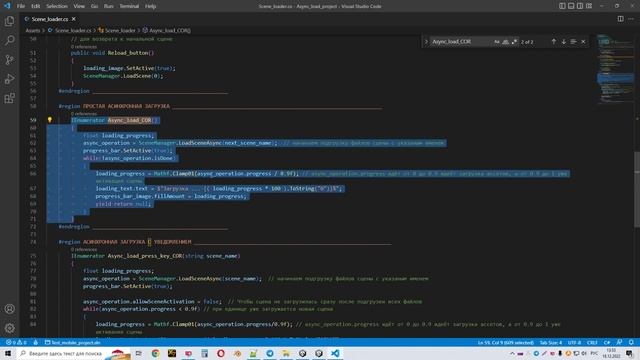Screen dimensions: 640x360
Task: Go to previous find match arrow
Action: (553, 42)
